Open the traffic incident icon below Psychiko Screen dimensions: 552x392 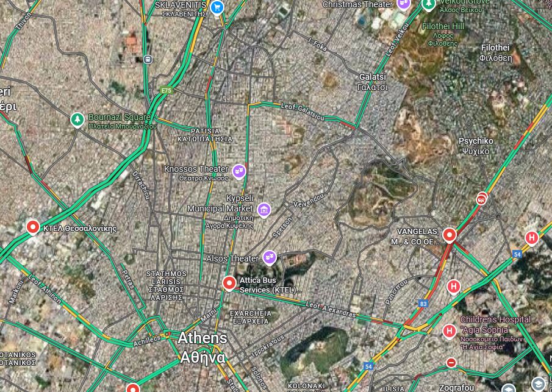pos(481,199)
